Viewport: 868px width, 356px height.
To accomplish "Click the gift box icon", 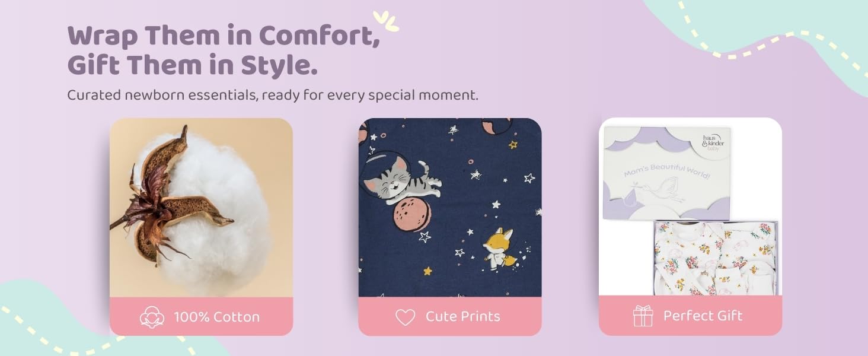I will coord(643,316).
